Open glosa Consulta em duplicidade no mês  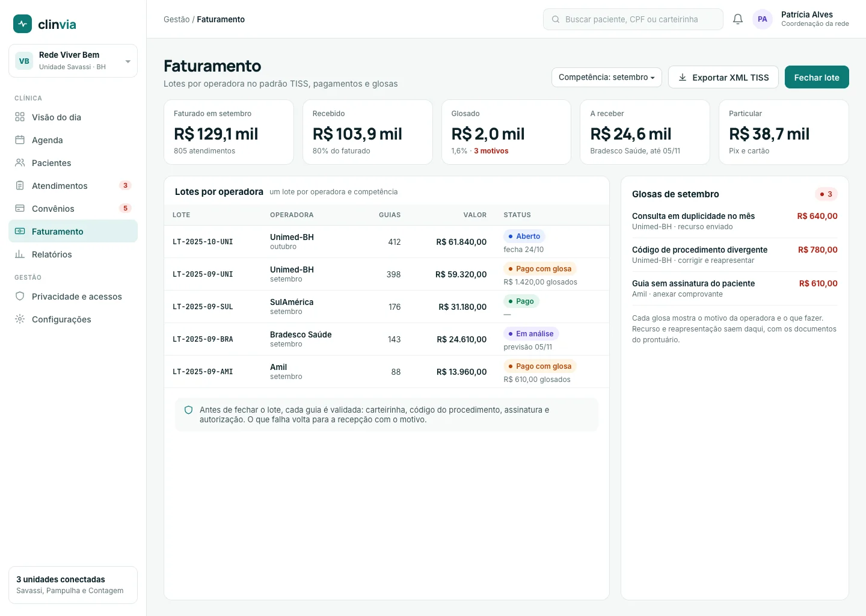click(735, 221)
